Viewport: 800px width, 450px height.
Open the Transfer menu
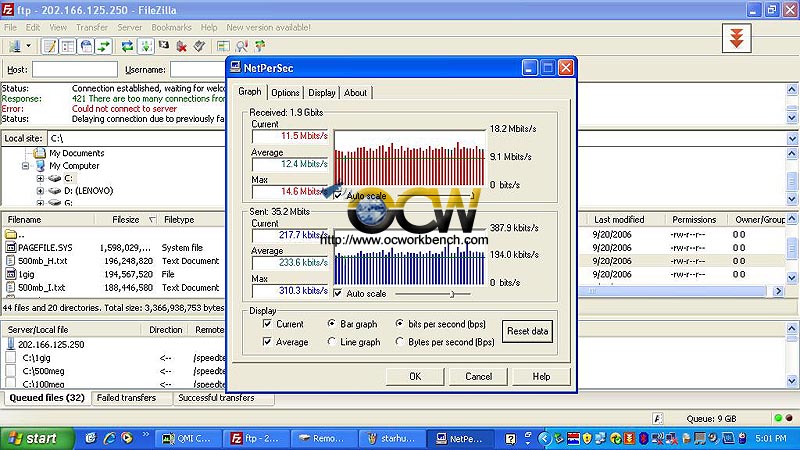[x=92, y=27]
